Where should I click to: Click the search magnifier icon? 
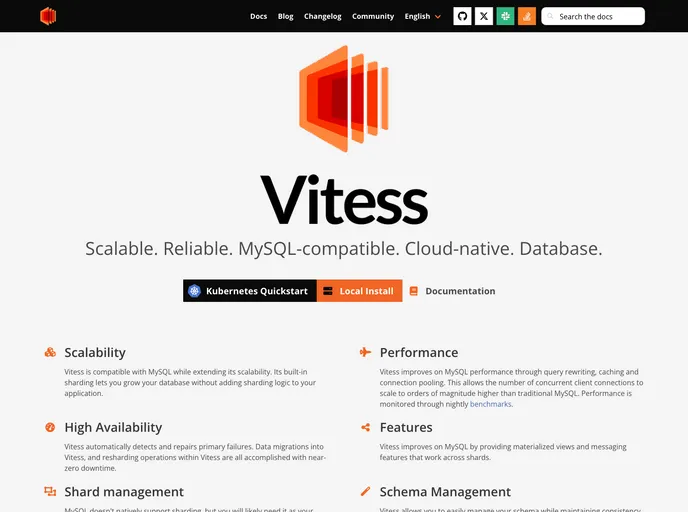click(x=550, y=16)
